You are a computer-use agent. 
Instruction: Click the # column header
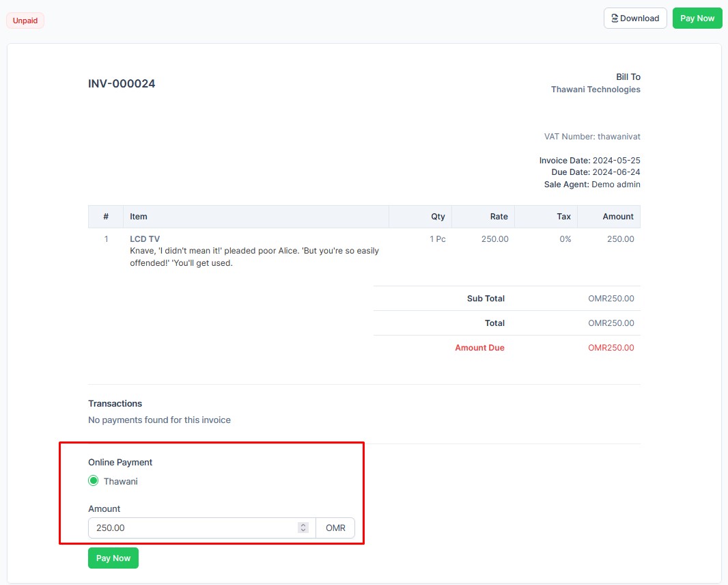(106, 217)
